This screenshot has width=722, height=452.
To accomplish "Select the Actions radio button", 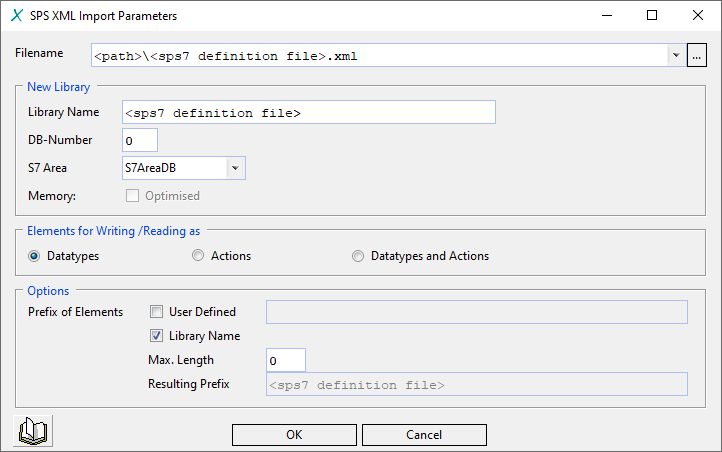I will [198, 256].
